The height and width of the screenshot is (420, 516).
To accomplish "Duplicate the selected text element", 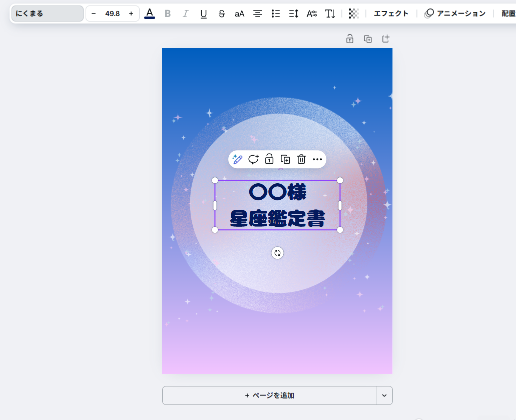I will click(285, 159).
